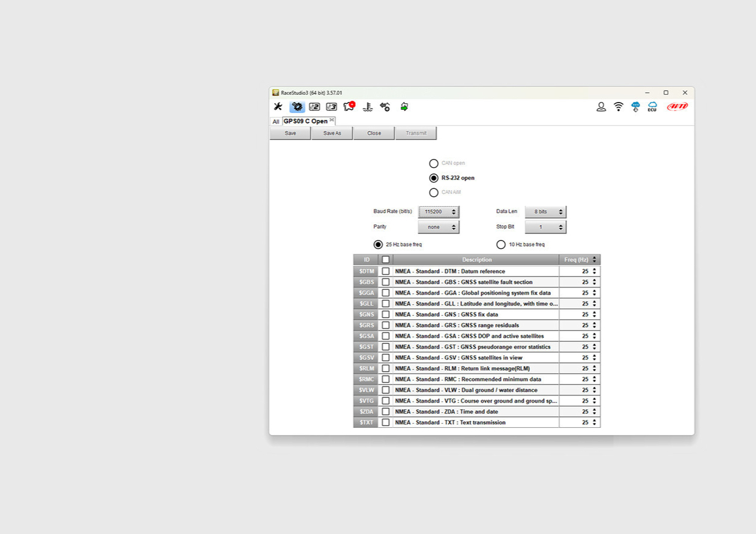The width and height of the screenshot is (756, 534).
Task: Enable the $VLW ground/water distance checkbox
Action: click(x=386, y=390)
